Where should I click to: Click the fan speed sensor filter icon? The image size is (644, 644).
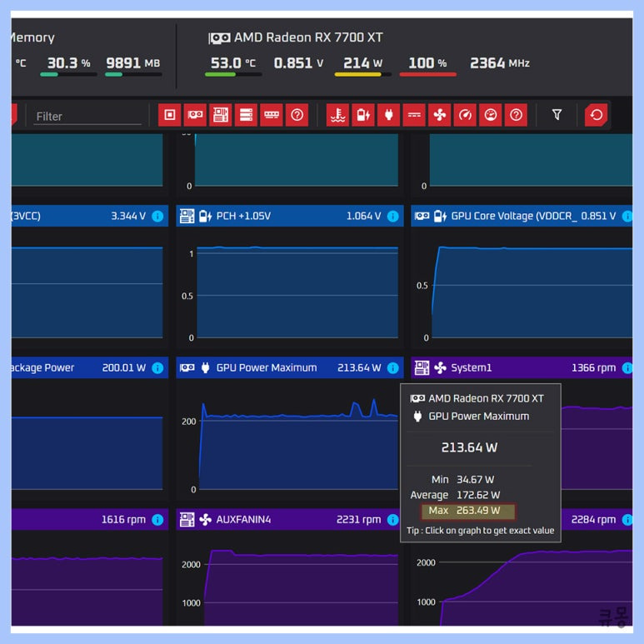click(x=439, y=115)
